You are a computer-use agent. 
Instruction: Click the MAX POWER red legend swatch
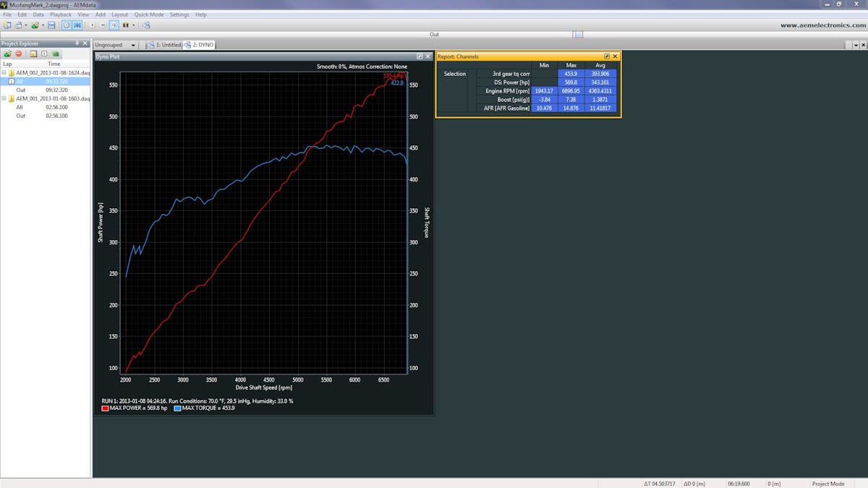click(105, 408)
